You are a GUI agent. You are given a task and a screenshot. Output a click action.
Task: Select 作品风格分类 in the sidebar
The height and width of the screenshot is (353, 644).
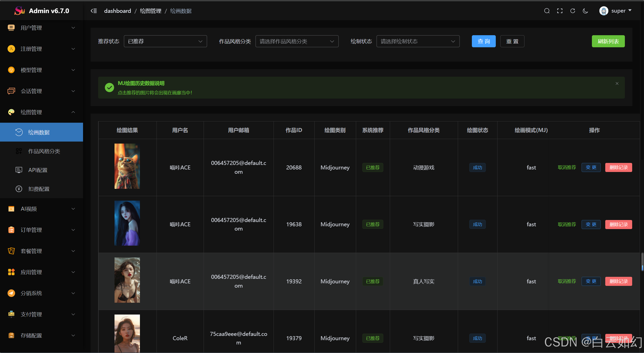click(x=44, y=151)
